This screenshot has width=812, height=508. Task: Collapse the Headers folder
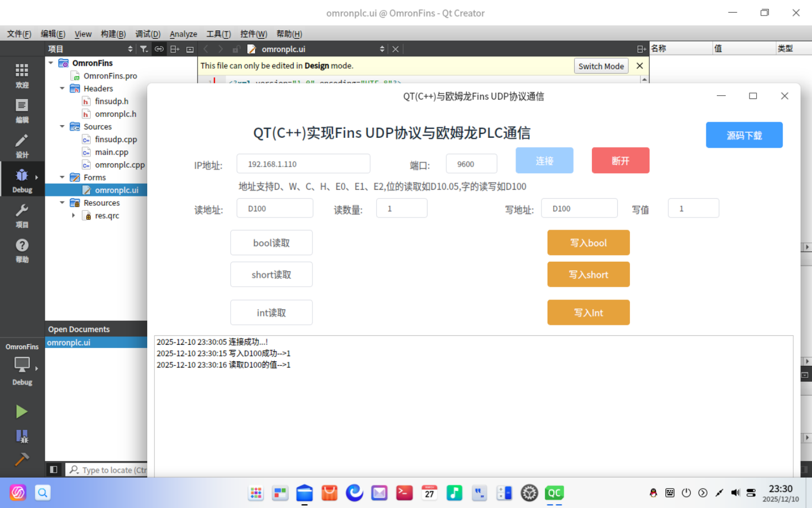(62, 89)
